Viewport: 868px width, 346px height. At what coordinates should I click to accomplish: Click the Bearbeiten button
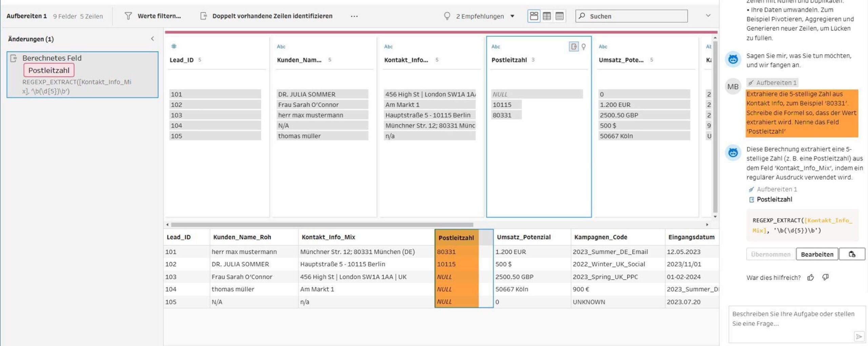(x=817, y=254)
